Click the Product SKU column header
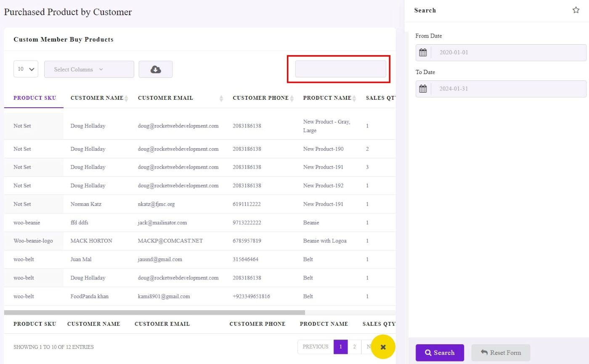 click(x=34, y=98)
